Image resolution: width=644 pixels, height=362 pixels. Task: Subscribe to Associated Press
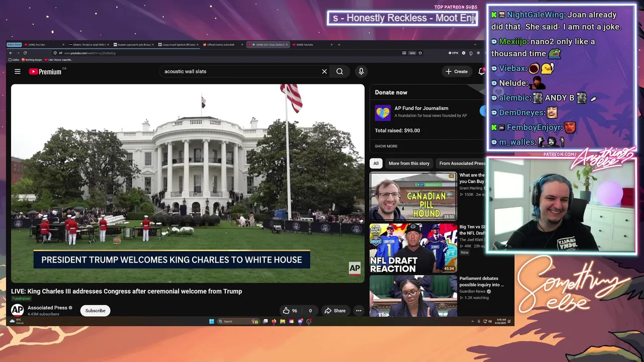(x=95, y=311)
